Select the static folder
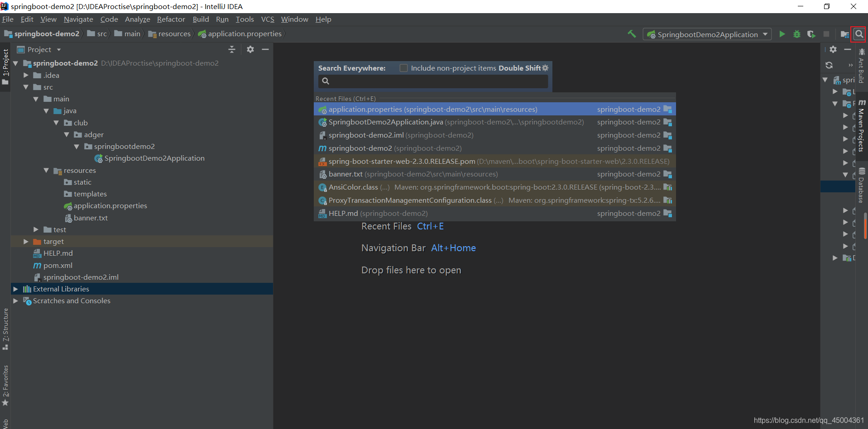This screenshot has height=429, width=868. click(x=78, y=182)
